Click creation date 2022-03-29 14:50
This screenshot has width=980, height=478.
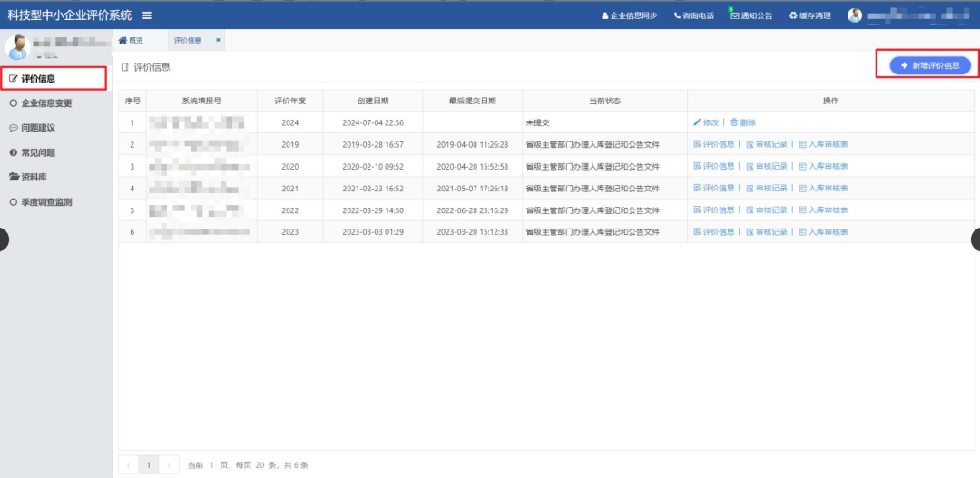point(373,210)
